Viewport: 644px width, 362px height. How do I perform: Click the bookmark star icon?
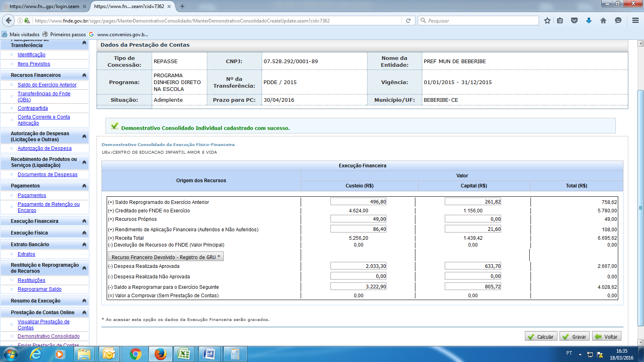click(547, 21)
